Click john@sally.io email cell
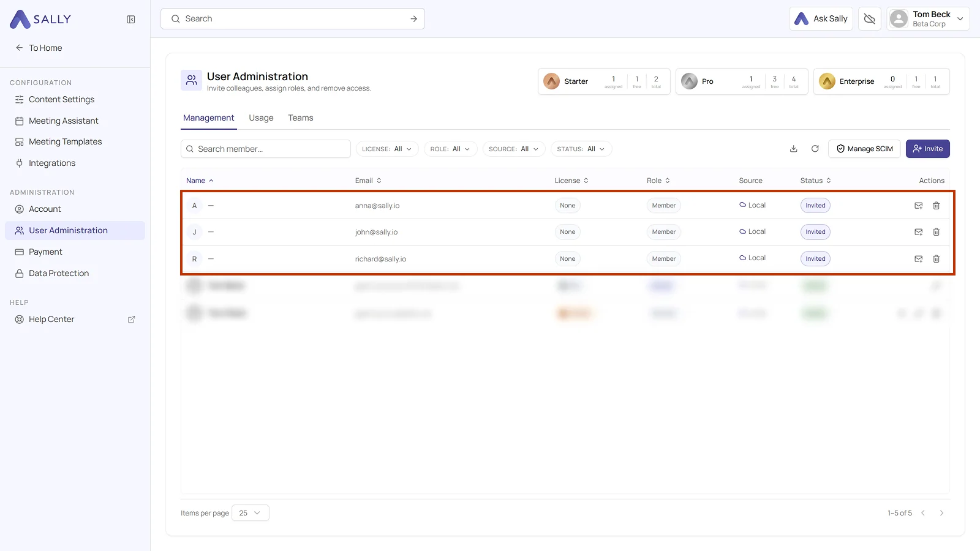 (x=376, y=232)
